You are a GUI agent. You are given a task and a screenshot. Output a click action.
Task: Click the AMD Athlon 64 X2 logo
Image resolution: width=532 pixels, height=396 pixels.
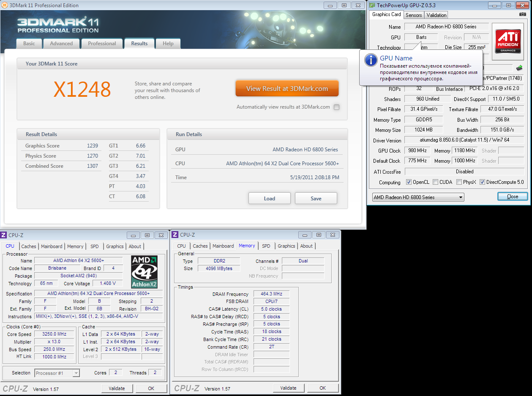[144, 272]
